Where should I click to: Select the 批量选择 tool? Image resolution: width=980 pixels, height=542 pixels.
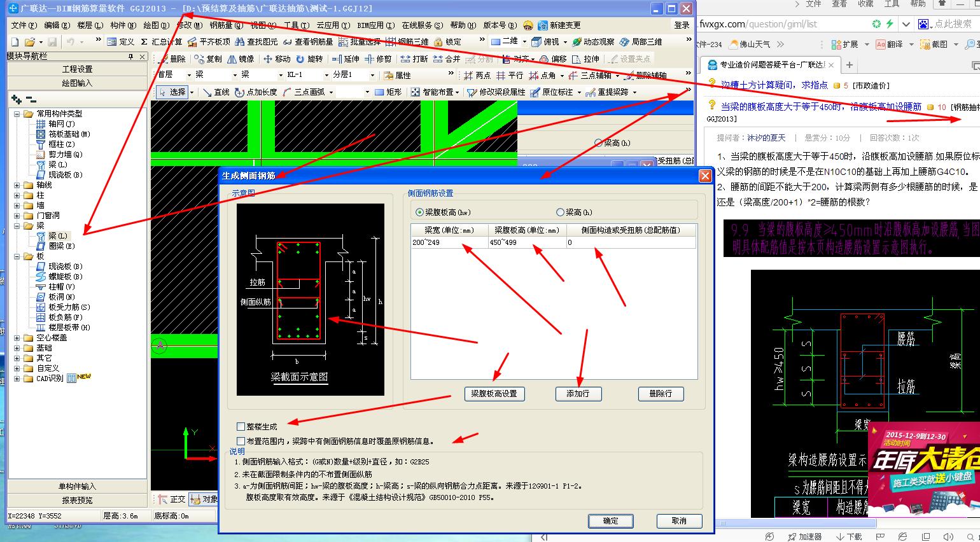click(x=359, y=41)
